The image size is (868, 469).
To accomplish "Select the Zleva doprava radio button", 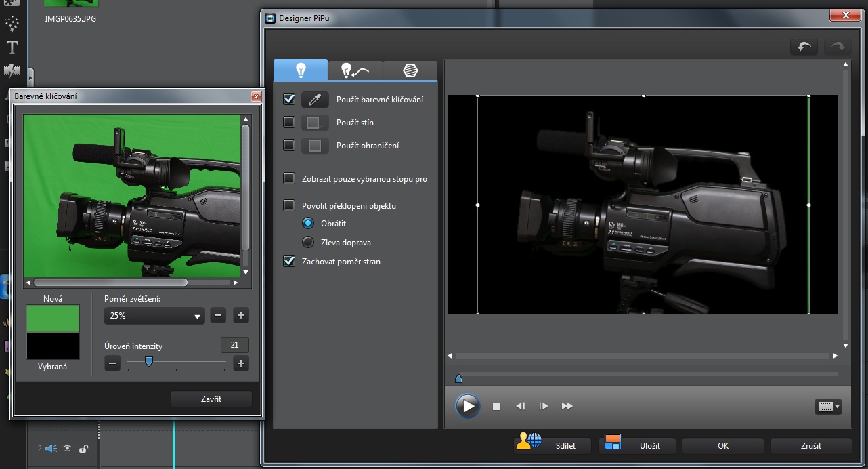I will tap(308, 242).
